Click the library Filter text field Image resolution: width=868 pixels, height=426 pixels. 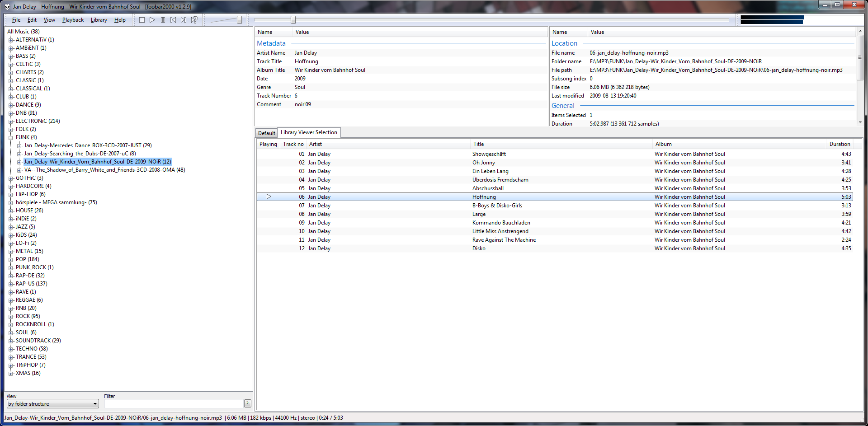[174, 404]
